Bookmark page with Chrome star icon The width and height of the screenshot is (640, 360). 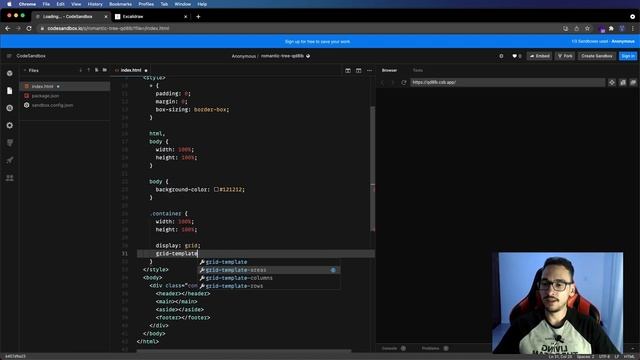(587, 29)
